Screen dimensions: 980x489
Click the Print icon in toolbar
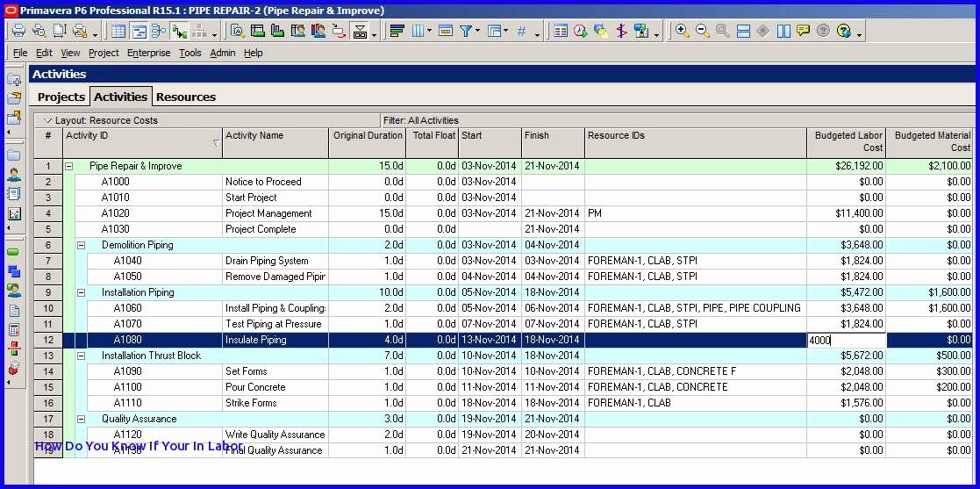coord(18,31)
